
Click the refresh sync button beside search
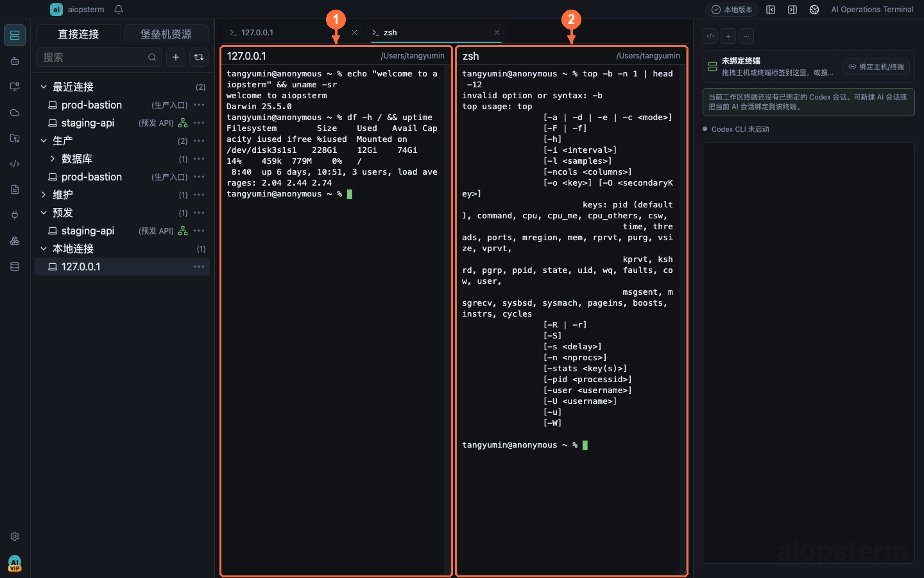coord(199,57)
